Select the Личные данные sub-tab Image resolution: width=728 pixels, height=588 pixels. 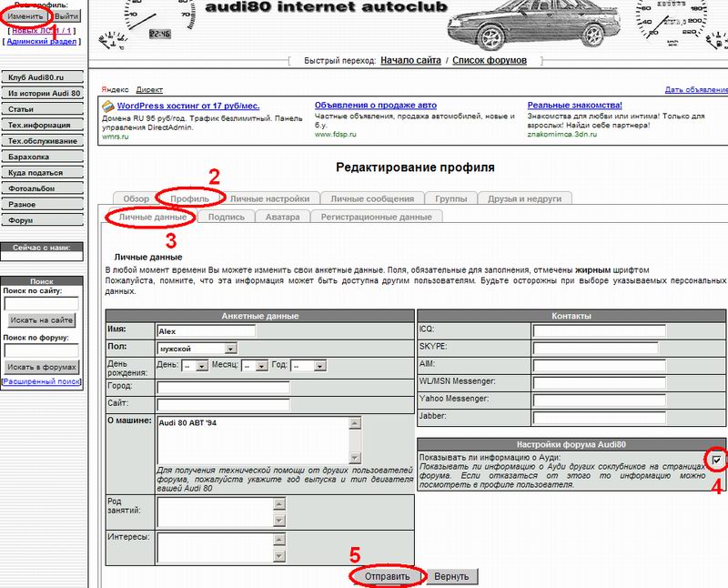tap(152, 217)
